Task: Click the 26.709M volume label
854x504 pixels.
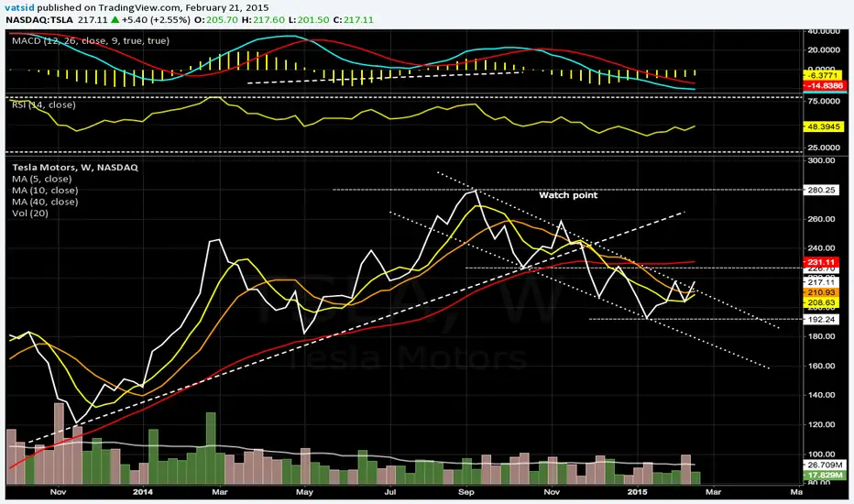Action: point(824,466)
